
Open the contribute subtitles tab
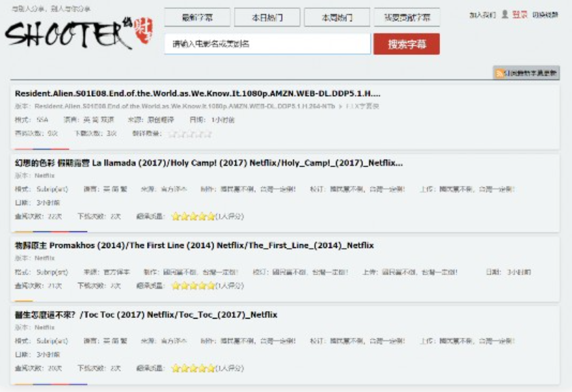(x=407, y=18)
